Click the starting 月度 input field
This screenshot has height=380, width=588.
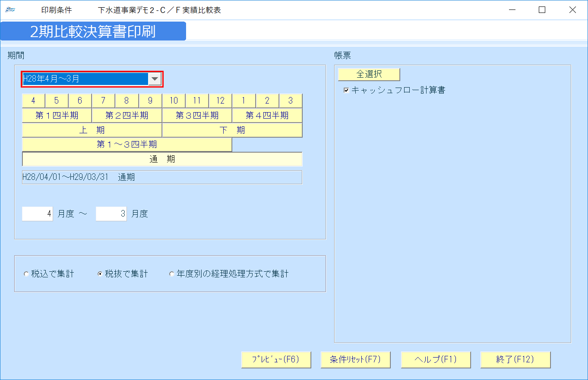pyautogui.click(x=37, y=214)
